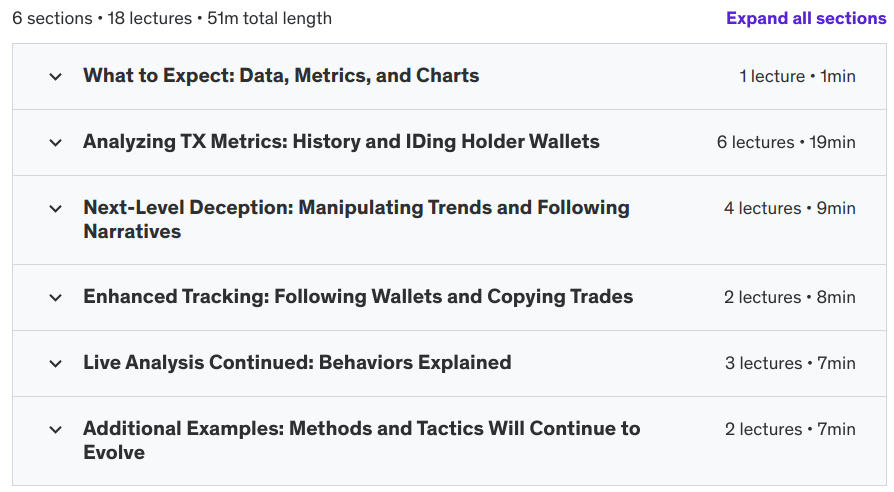Click the 4 lectures • 9min label

(789, 208)
